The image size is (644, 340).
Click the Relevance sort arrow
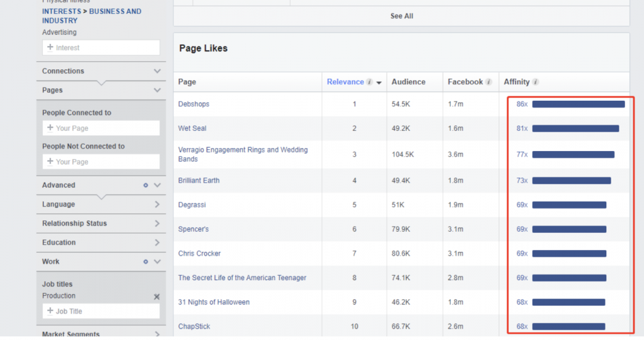pos(379,82)
